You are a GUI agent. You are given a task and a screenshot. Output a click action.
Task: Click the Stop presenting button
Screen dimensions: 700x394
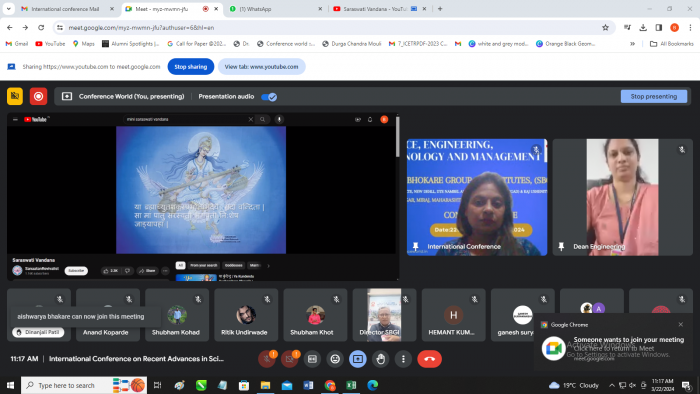[654, 96]
